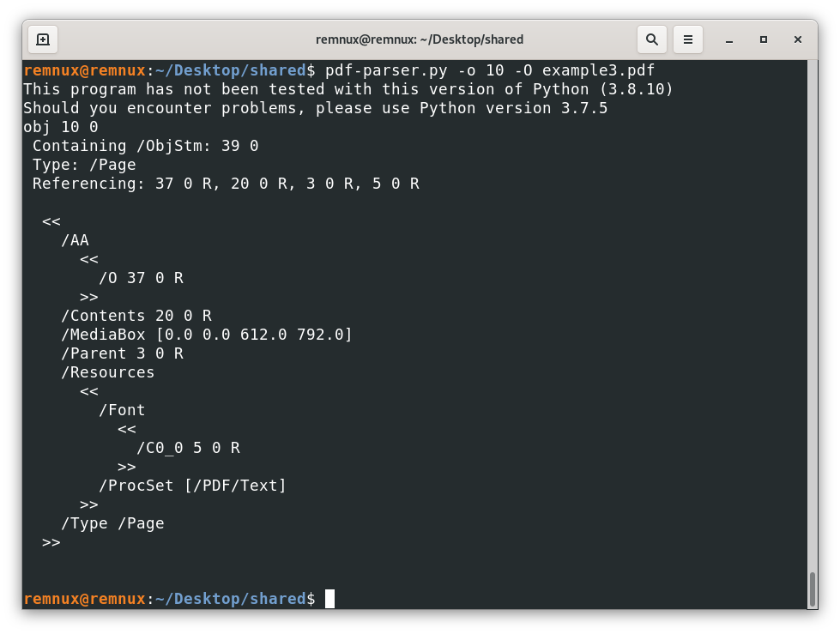Open the hamburger menu
Viewport: 840px width, 634px height.
[x=687, y=39]
